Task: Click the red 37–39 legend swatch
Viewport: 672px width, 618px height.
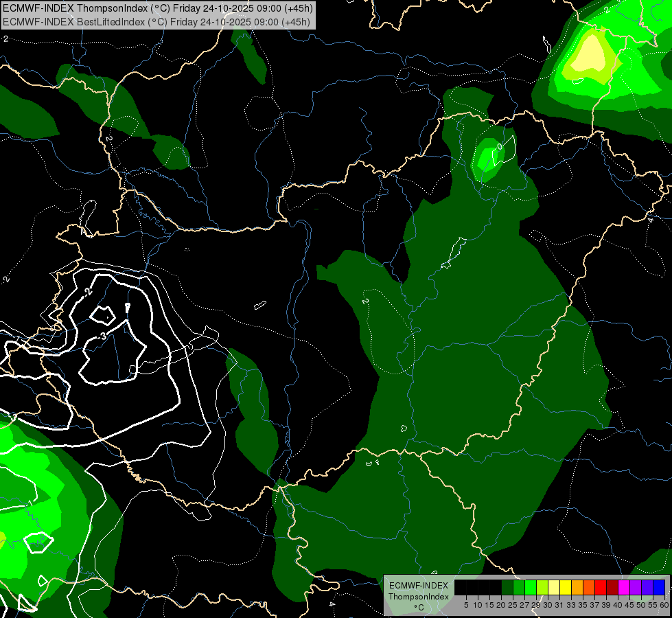Action: pos(601,587)
